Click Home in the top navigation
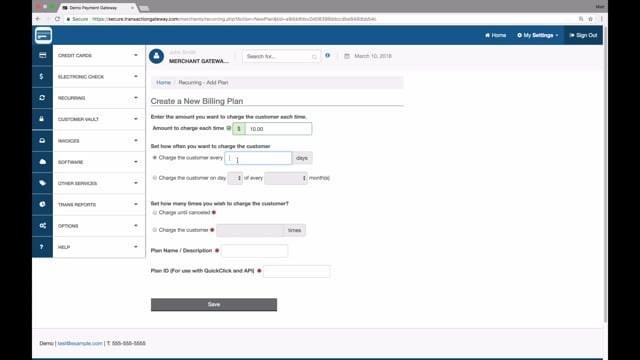640x360 pixels. pos(496,35)
